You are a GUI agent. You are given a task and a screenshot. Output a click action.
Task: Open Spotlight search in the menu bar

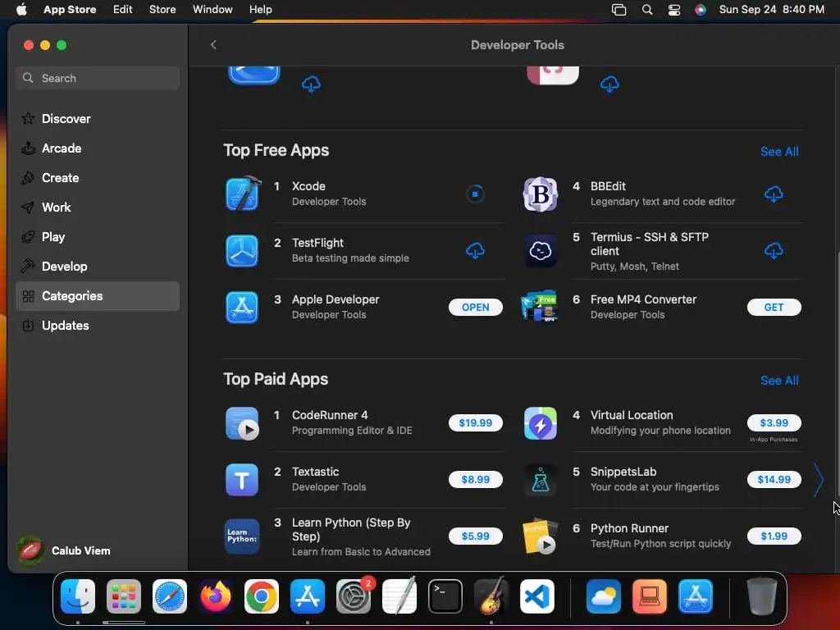click(647, 10)
